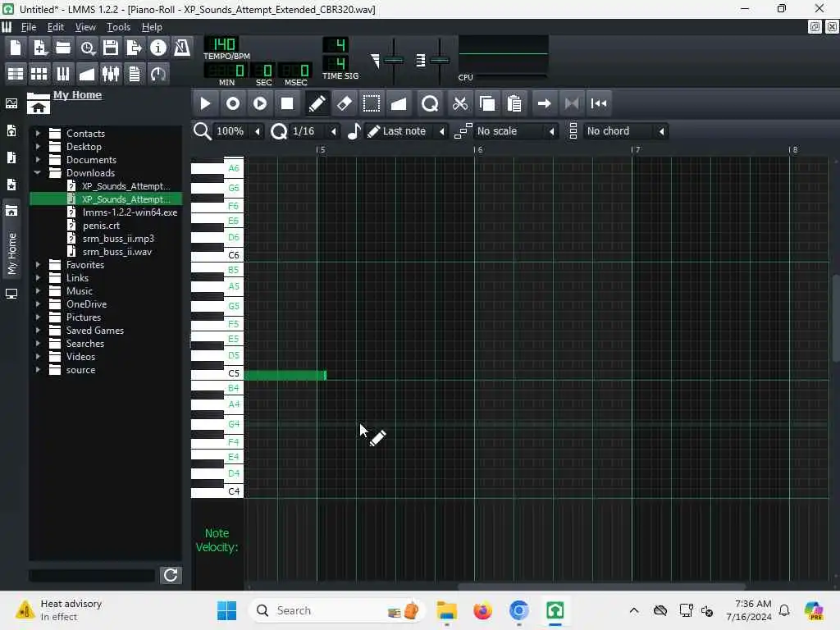Open the File menu
This screenshot has width=840, height=630.
tap(29, 27)
